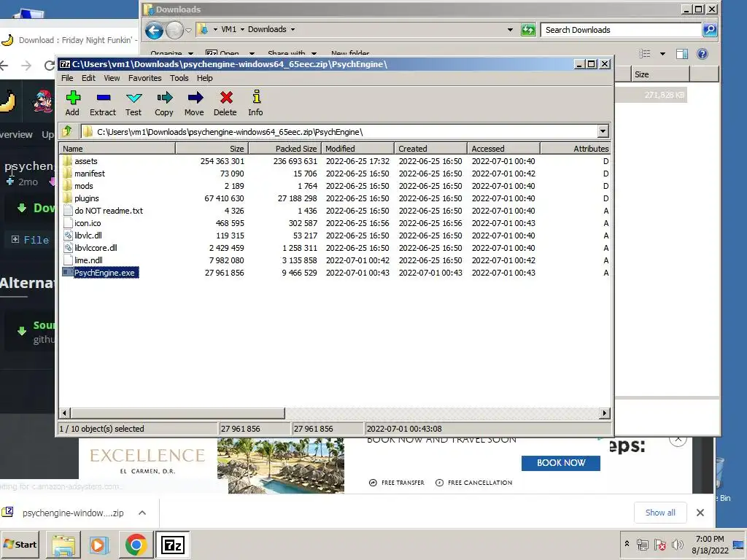The height and width of the screenshot is (560, 747).
Task: Select the libvlccore.dll file
Action: [x=96, y=248]
